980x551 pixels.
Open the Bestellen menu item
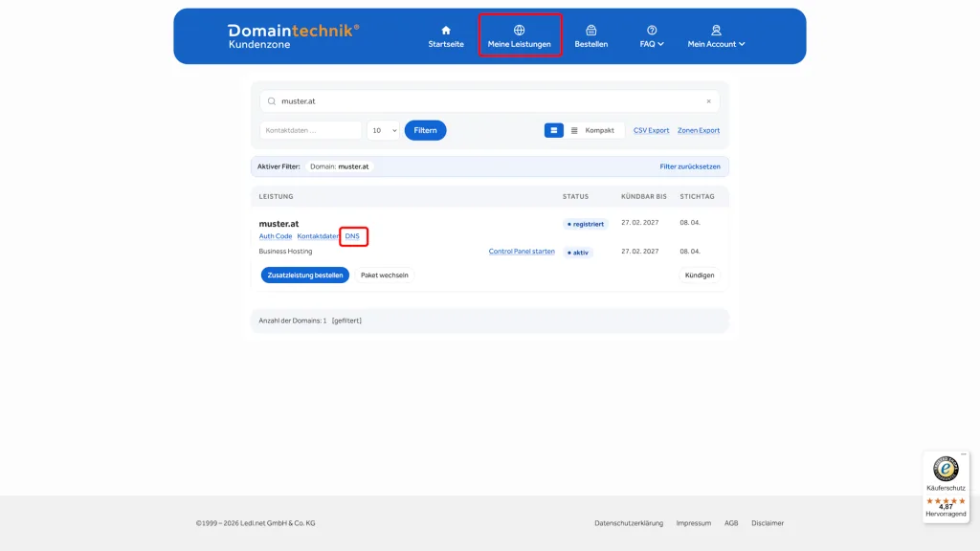(590, 37)
